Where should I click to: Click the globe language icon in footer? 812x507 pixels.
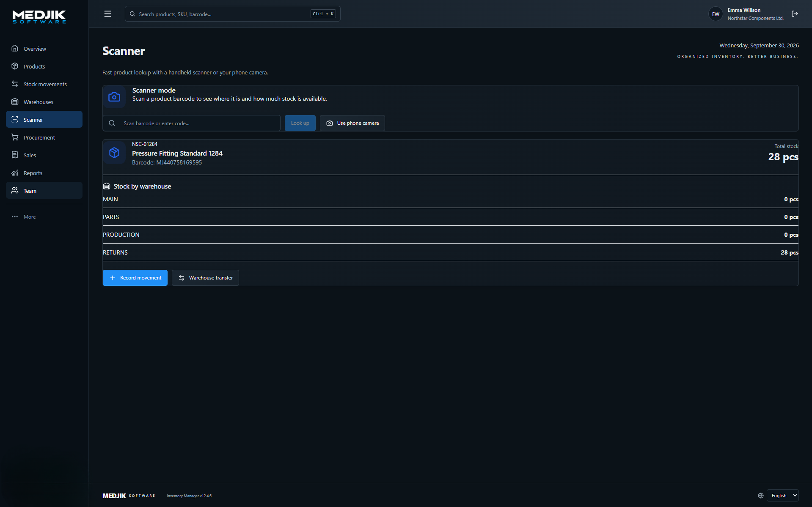(761, 496)
